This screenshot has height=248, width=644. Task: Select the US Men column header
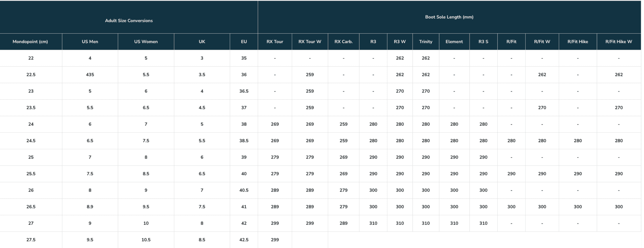(90, 42)
